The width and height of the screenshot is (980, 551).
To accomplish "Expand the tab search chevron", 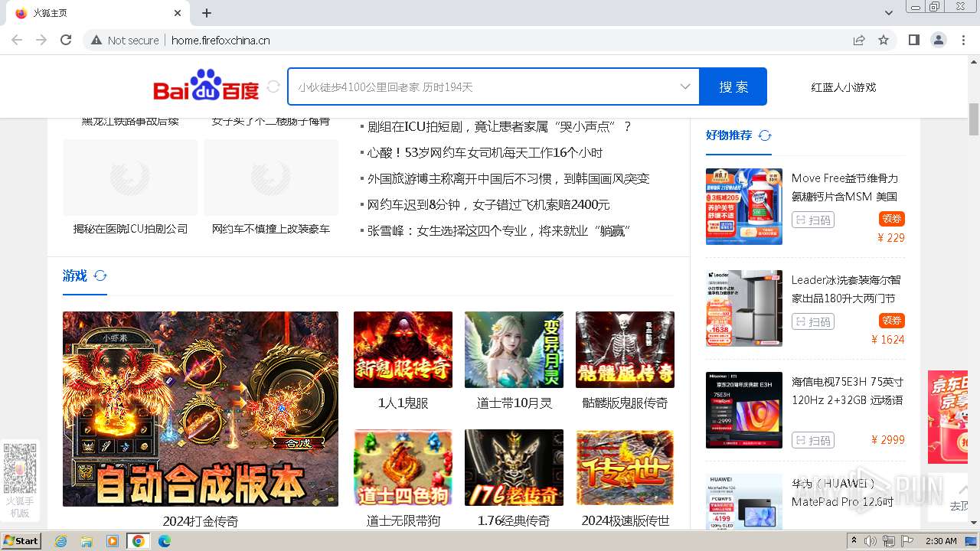I will [889, 13].
